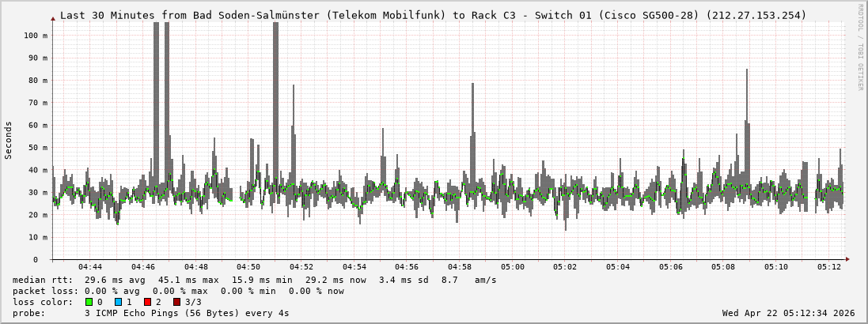Click the RRDTOOL / TOBI OETIKER watermark
868x324 pixels.
[860, 47]
